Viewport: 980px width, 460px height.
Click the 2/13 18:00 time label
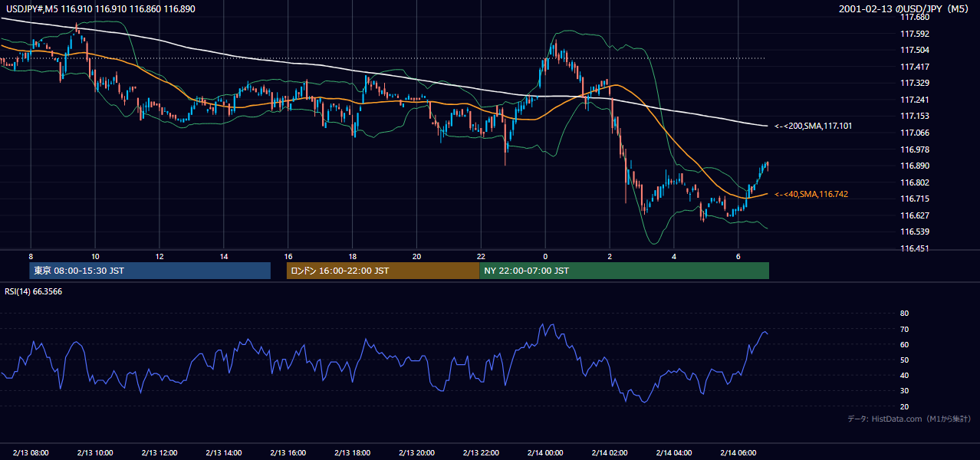pyautogui.click(x=352, y=453)
